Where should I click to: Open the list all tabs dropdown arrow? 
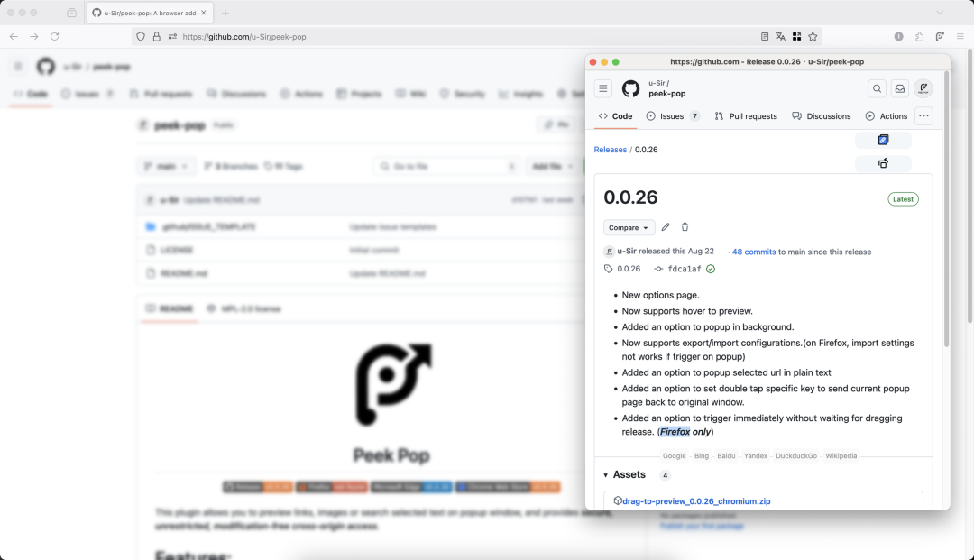[939, 13]
